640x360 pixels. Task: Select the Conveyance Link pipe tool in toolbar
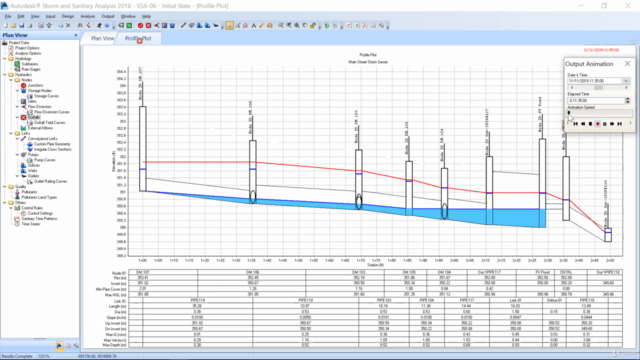tap(183, 26)
